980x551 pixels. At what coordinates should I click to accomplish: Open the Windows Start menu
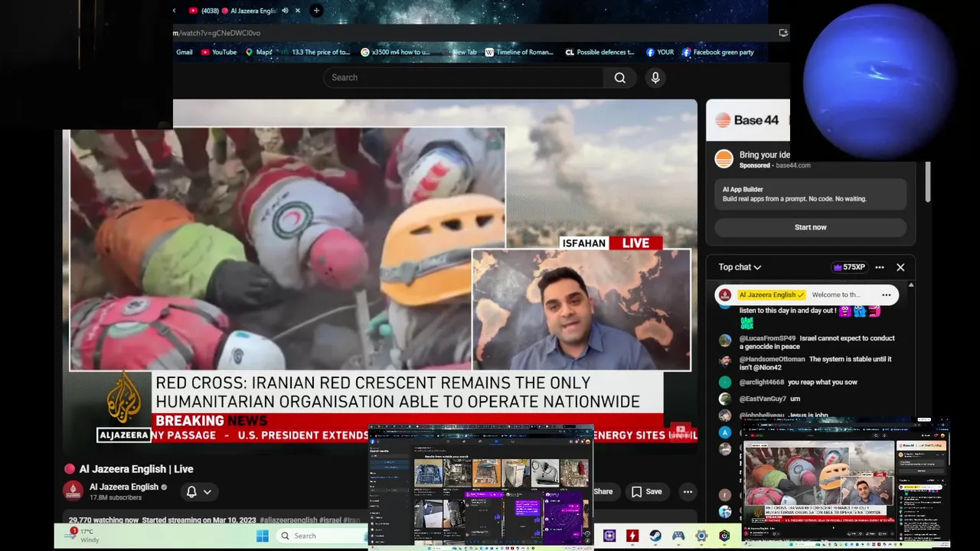coord(263,536)
